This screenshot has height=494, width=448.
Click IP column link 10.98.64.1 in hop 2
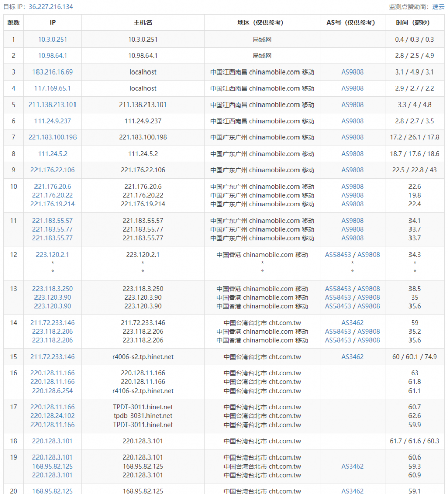coord(53,56)
